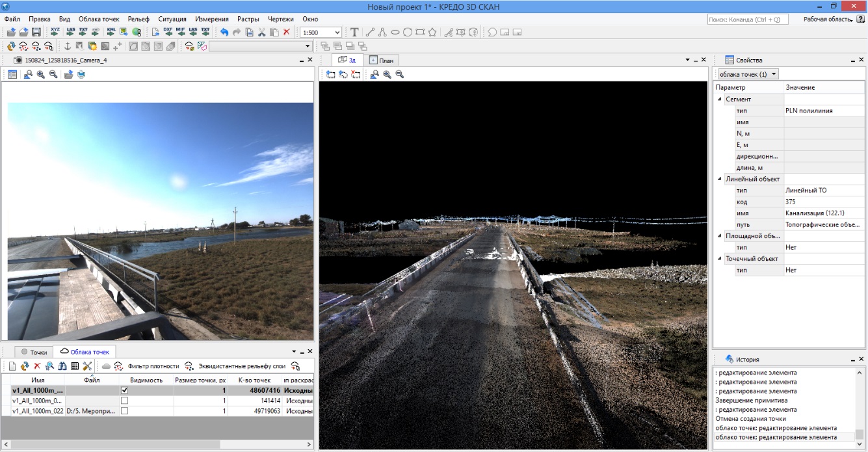Viewport: 868px width, 452px height.
Task: Zoom in on the camera photo panel
Action: tap(41, 75)
